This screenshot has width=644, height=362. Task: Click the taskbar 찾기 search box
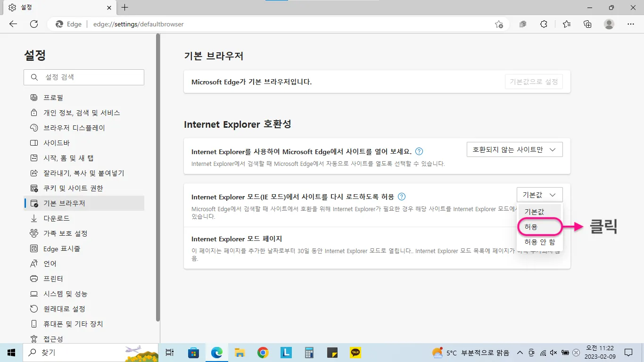[x=91, y=353]
